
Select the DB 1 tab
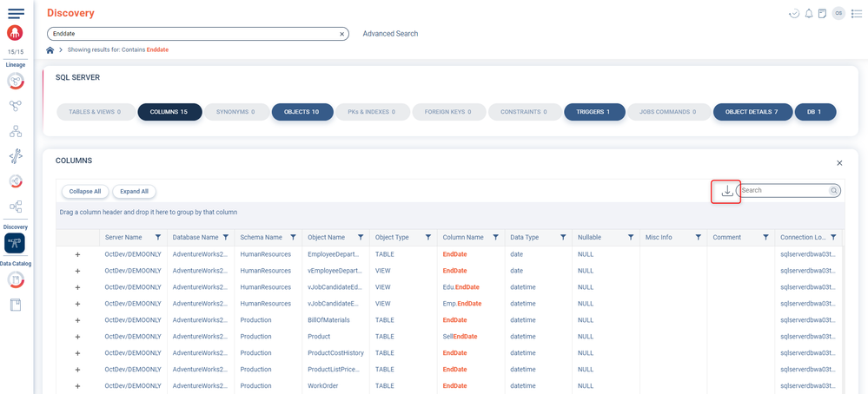[x=815, y=112]
